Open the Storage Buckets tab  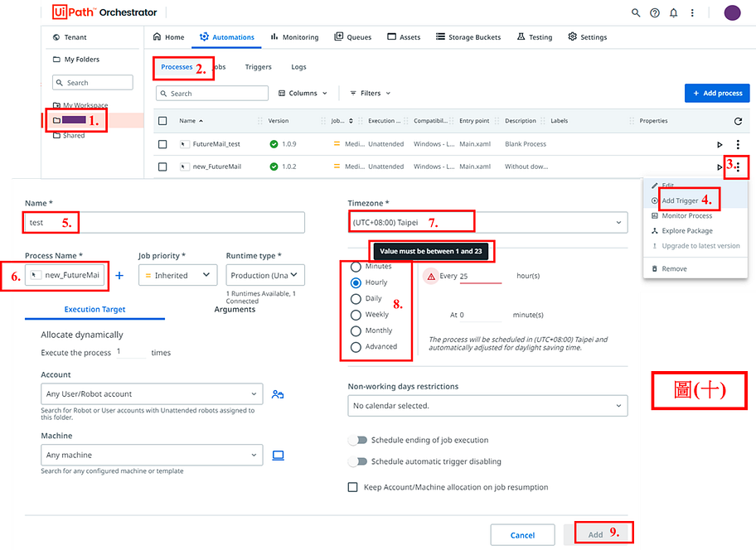(x=468, y=37)
